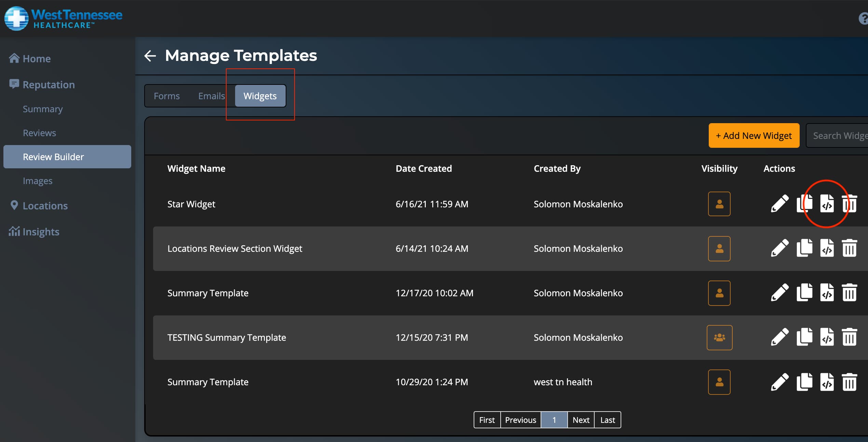Switch to the Emails tab
868x442 pixels.
212,96
